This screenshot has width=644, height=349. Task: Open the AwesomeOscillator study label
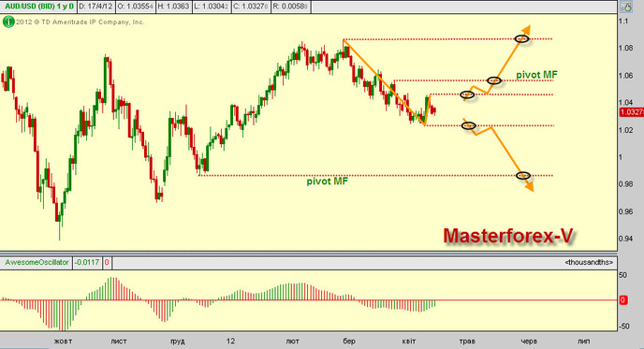point(37,262)
